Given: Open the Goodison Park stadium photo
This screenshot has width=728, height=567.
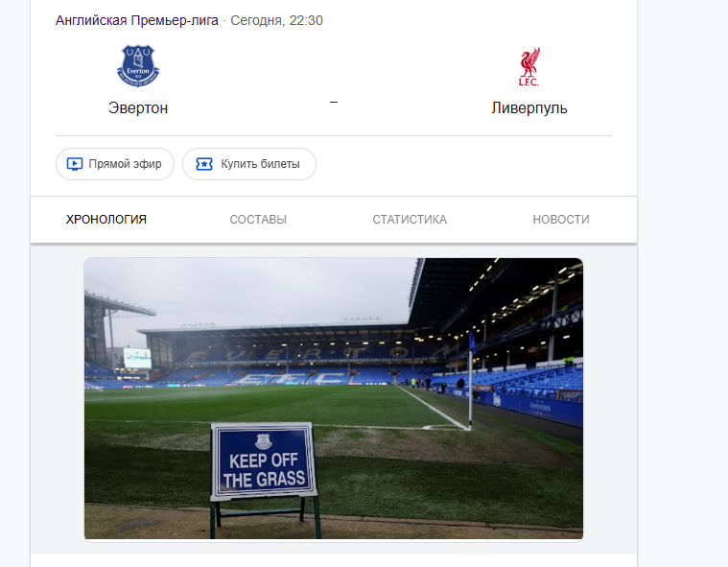Looking at the screenshot, I should (x=334, y=398).
